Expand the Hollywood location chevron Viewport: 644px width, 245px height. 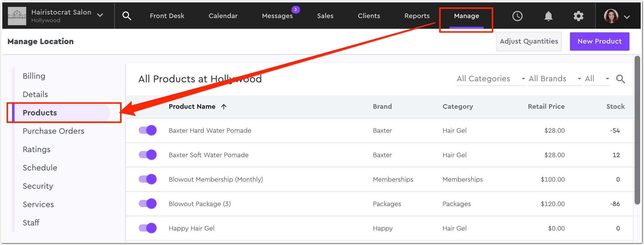pos(100,15)
